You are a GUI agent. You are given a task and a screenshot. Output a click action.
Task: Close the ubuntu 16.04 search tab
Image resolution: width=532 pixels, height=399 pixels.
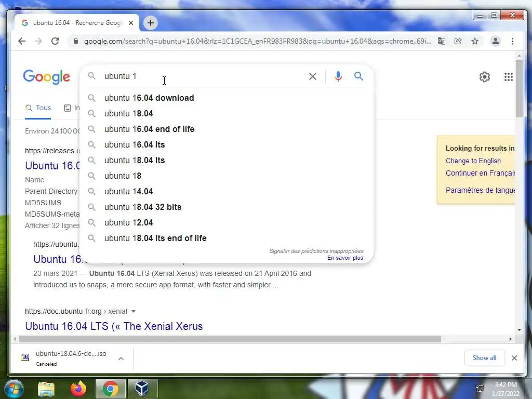pos(131,23)
